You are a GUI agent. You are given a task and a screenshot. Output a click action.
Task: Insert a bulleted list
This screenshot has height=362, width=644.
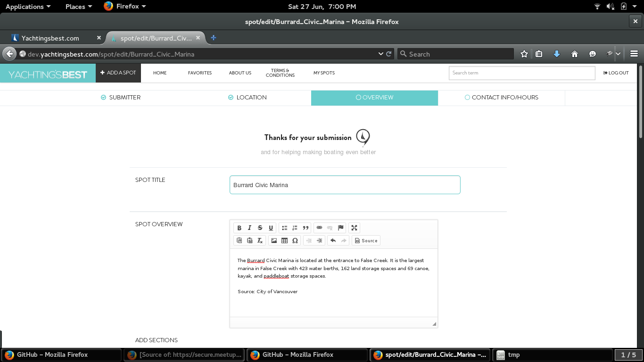[x=284, y=228]
